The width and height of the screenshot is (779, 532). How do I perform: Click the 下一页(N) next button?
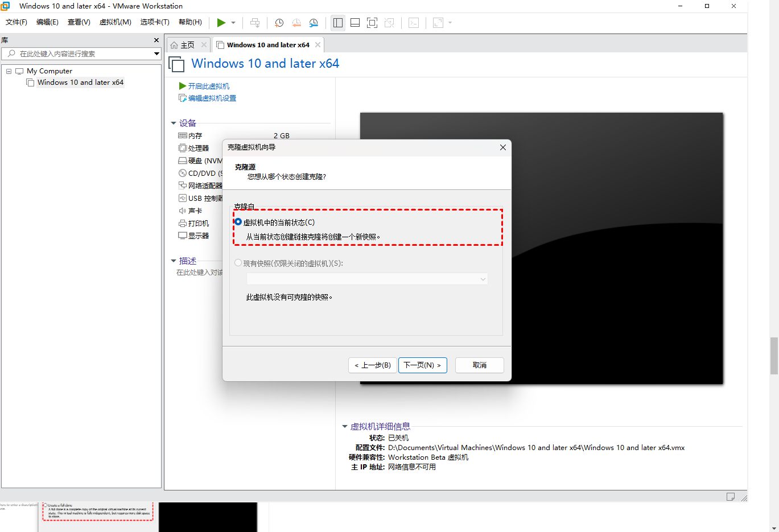tap(422, 365)
